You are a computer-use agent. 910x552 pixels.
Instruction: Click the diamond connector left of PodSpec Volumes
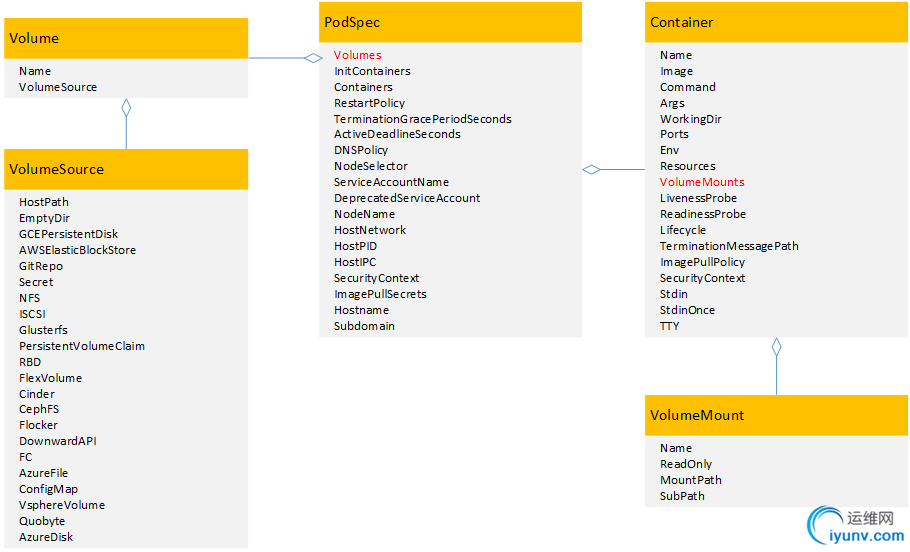pos(313,58)
